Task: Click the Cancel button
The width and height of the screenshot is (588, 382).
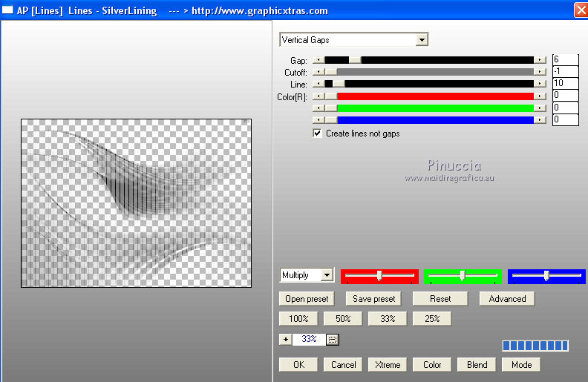Action: click(x=343, y=365)
